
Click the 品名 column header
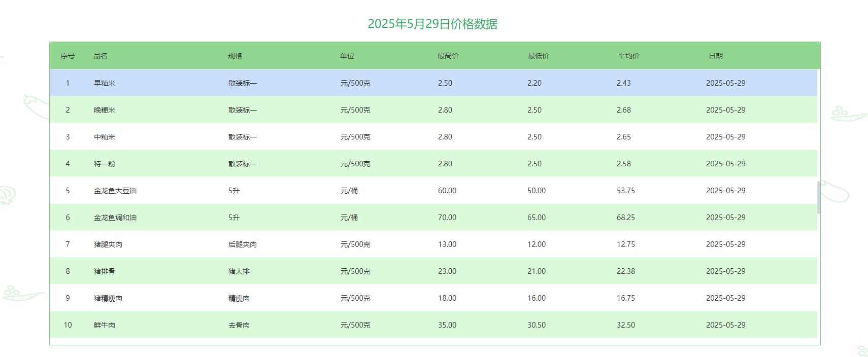pyautogui.click(x=101, y=56)
